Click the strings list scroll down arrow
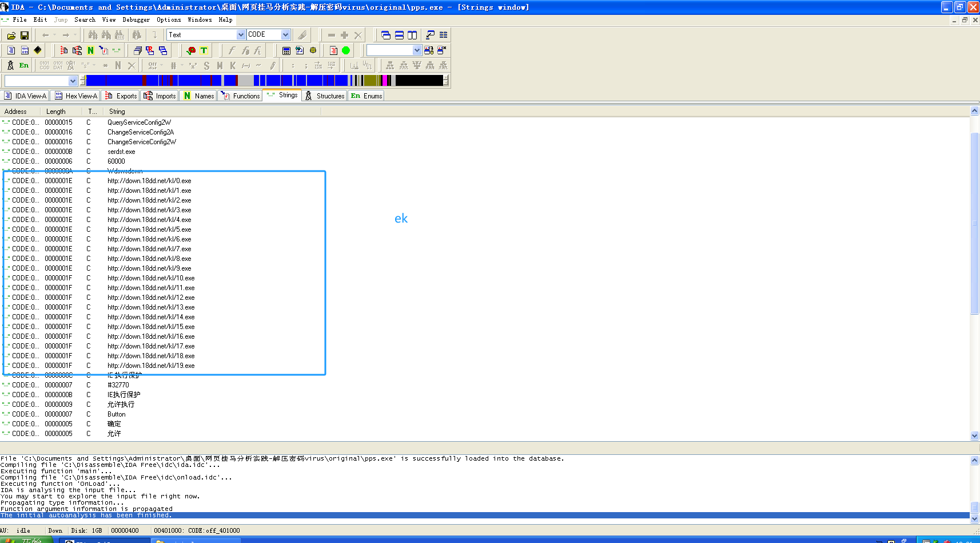Screen dimensions: 980x543 [975, 435]
